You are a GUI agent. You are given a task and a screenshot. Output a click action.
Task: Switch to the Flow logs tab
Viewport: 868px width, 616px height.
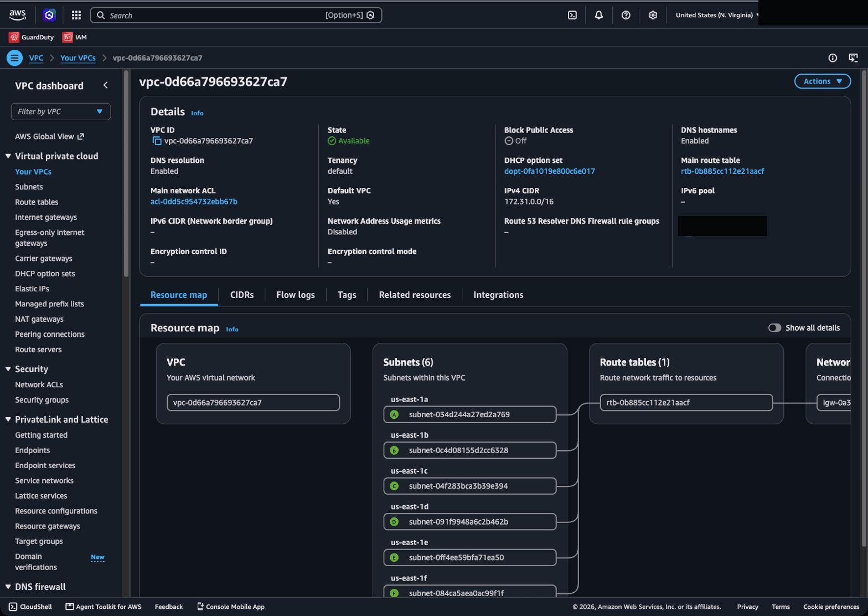(296, 295)
